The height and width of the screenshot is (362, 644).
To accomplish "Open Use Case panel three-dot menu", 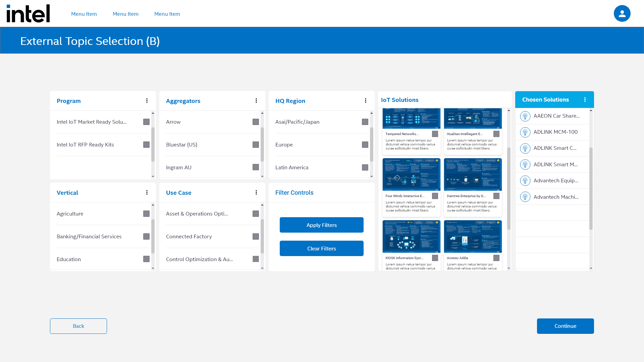I will [x=256, y=192].
